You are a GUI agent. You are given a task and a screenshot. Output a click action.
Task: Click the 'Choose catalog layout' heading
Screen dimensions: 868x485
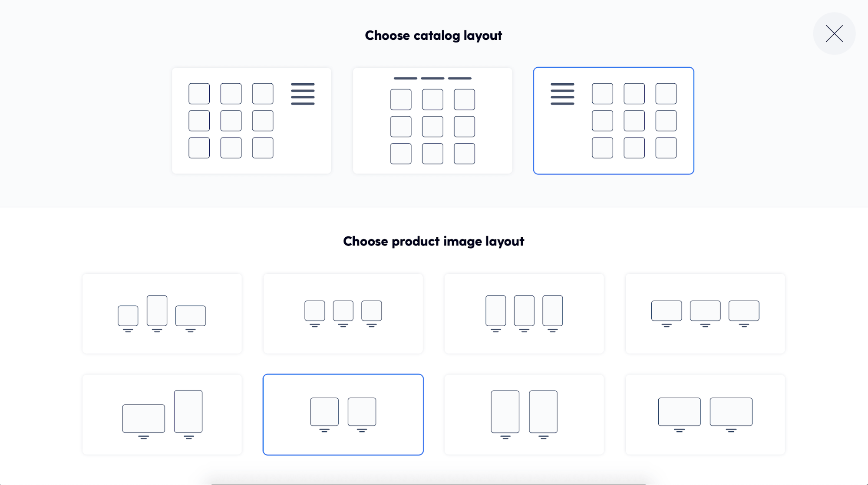tap(433, 36)
